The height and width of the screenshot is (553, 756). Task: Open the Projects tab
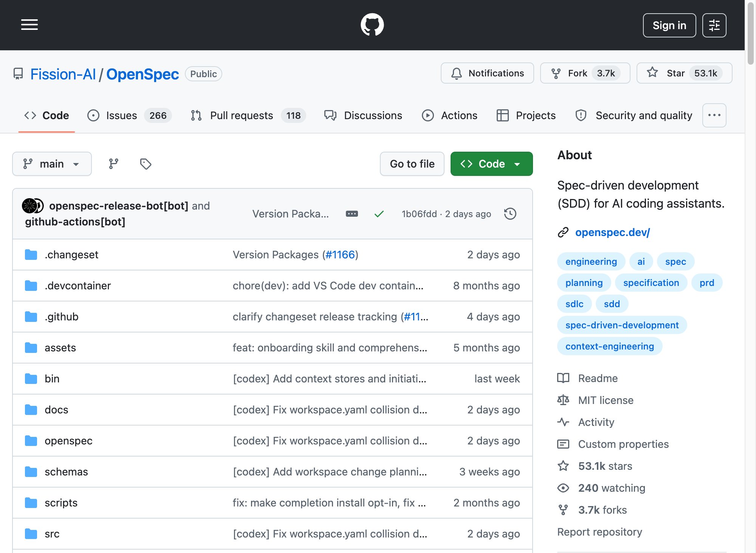pos(526,115)
